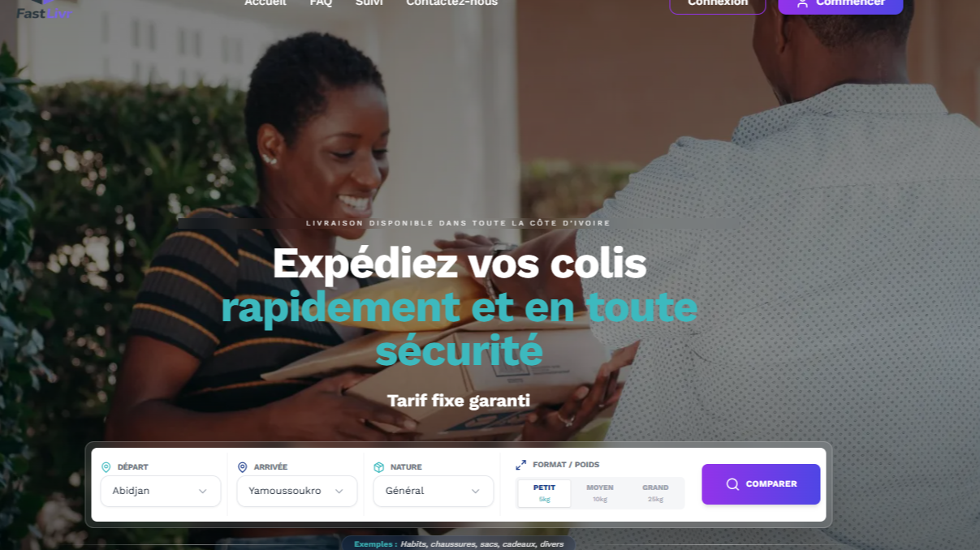980x550 pixels.
Task: Open the FAQ menu item
Action: [x=321, y=3]
